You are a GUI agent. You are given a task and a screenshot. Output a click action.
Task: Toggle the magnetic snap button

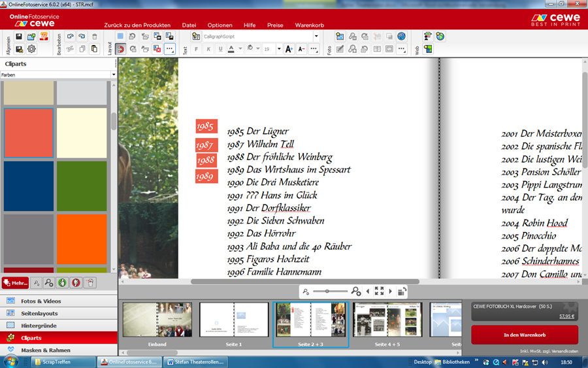(120, 49)
